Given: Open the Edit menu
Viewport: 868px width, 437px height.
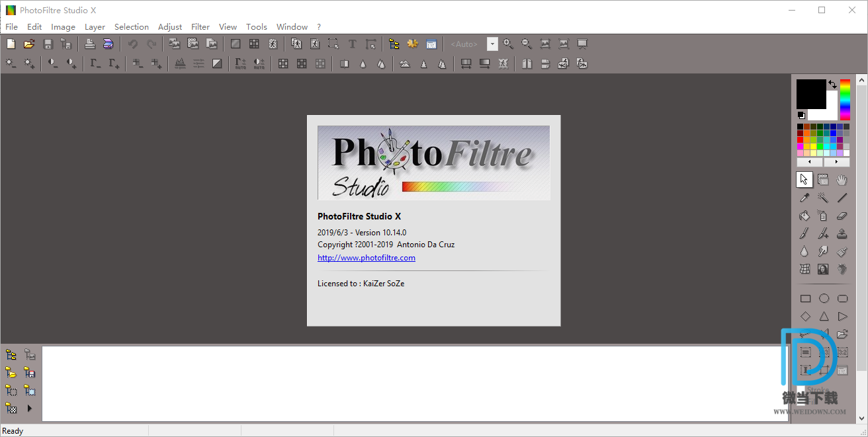Looking at the screenshot, I should point(34,27).
